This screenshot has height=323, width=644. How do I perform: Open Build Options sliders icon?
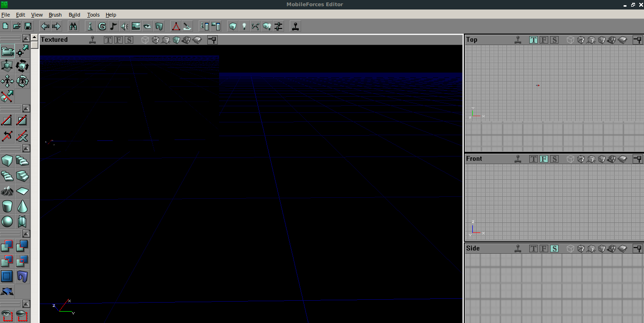click(278, 26)
